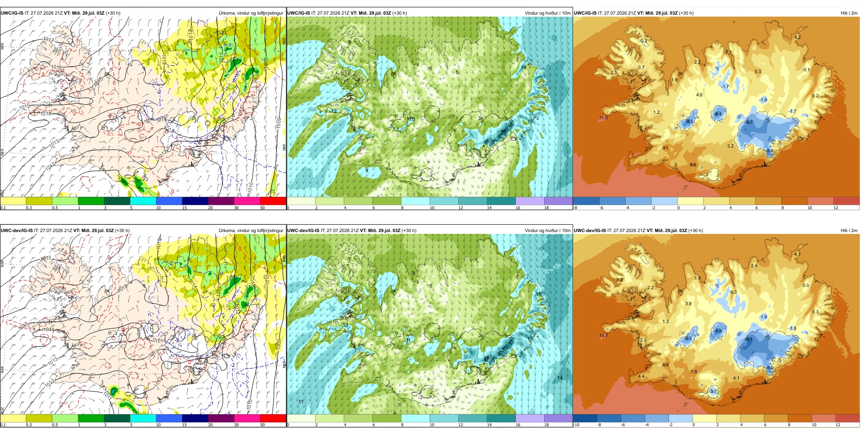Select 'UWC-dev/IG-IS' header of bottom-left precipitation map
The image size is (868, 434).
pos(17,230)
